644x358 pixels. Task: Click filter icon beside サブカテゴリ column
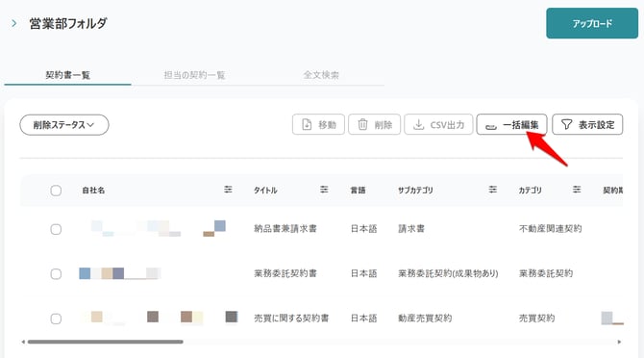click(492, 190)
